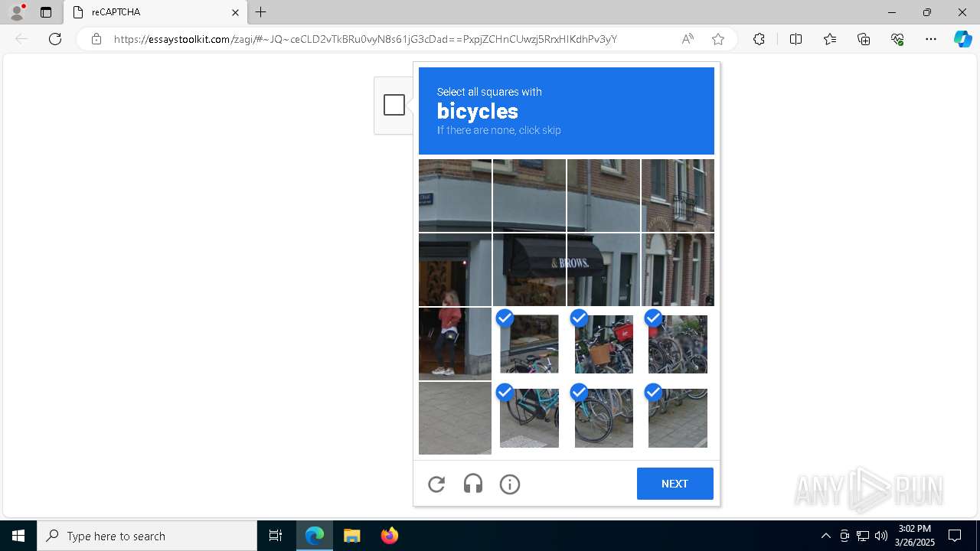
Task: Open the browser profile avatar
Action: (17, 12)
